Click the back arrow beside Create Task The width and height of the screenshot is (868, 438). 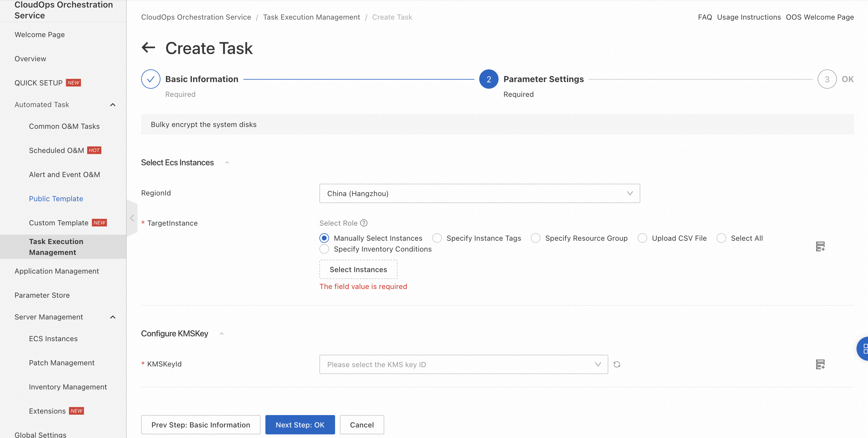(148, 47)
